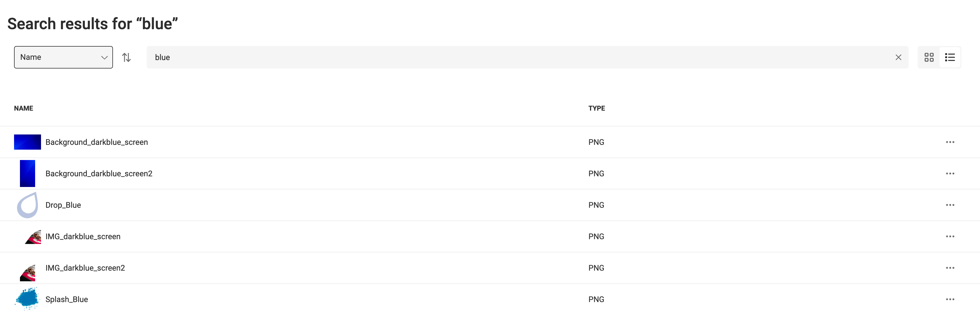
Task: Open the Background_darkblue_screen thumbnail
Action: click(x=27, y=142)
